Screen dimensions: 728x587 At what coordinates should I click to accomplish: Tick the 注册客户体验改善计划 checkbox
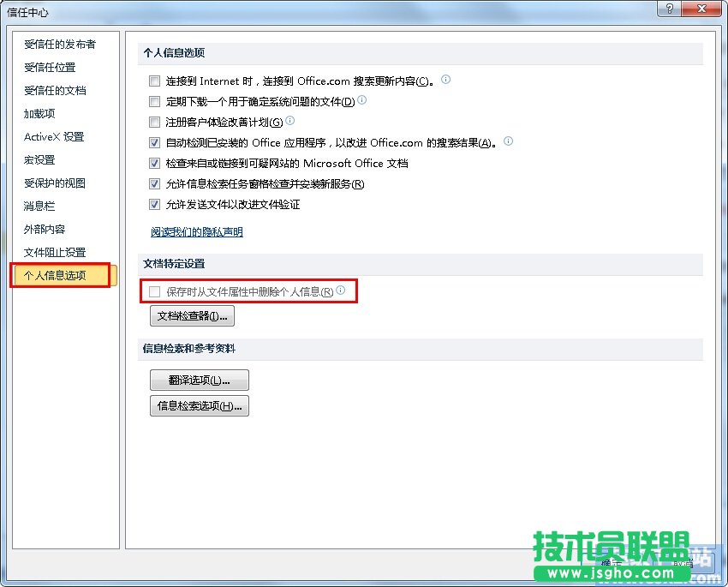[155, 123]
